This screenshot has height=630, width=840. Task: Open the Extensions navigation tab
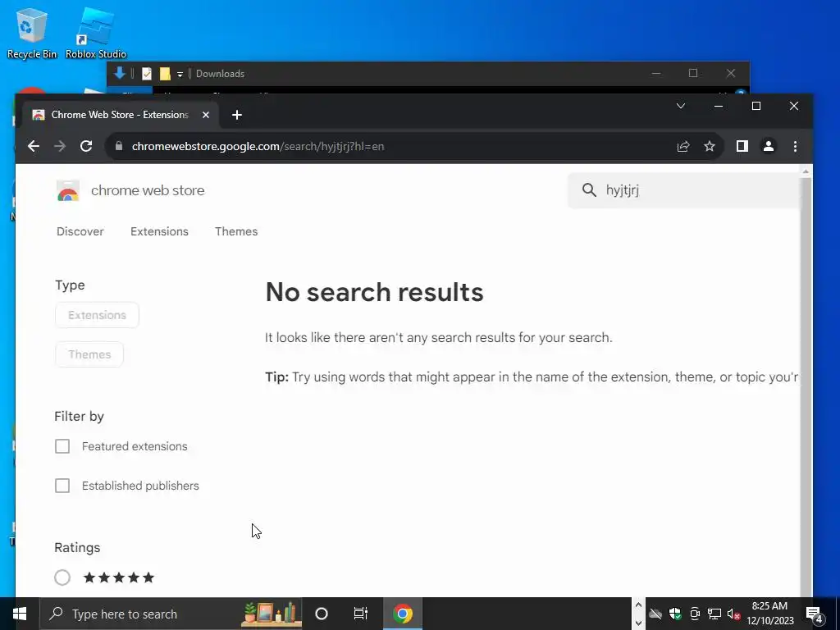pos(160,231)
